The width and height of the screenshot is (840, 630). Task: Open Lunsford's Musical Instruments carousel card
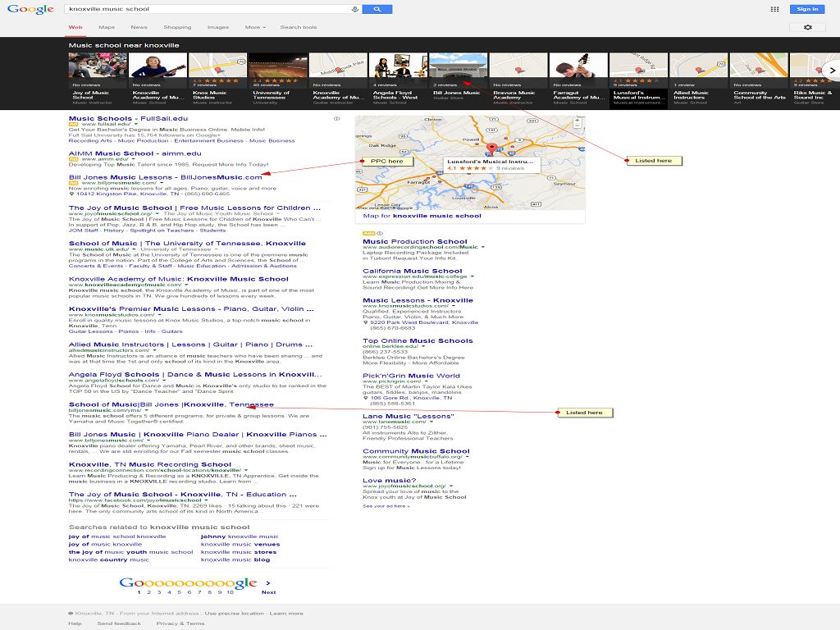638,80
